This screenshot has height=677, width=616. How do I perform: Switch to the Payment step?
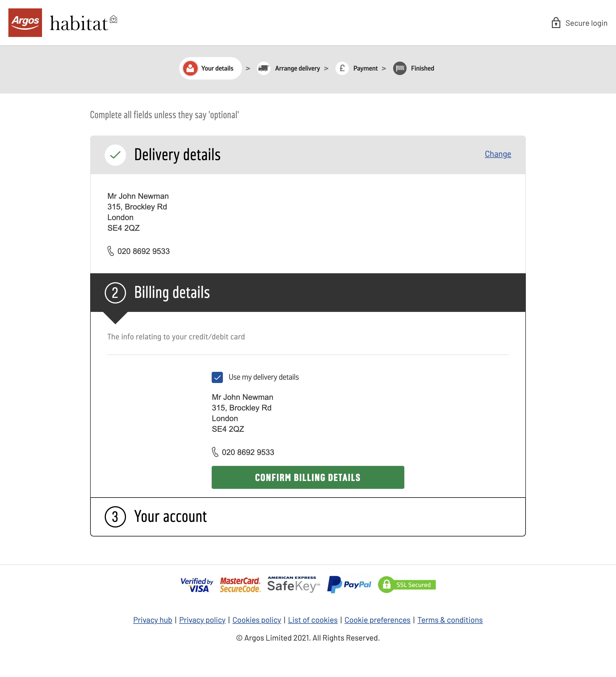(365, 68)
